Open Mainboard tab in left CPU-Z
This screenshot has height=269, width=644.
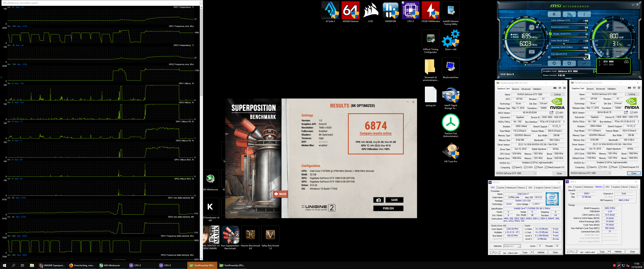[x=511, y=188]
